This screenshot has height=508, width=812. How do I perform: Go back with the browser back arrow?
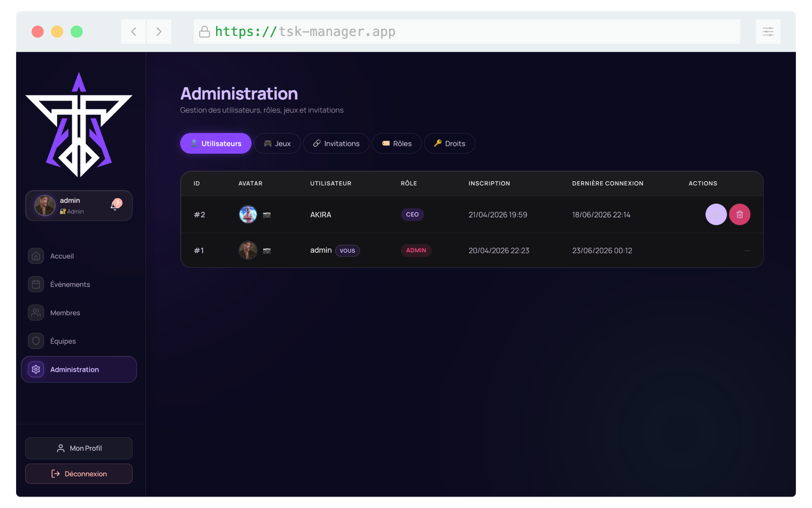(134, 32)
